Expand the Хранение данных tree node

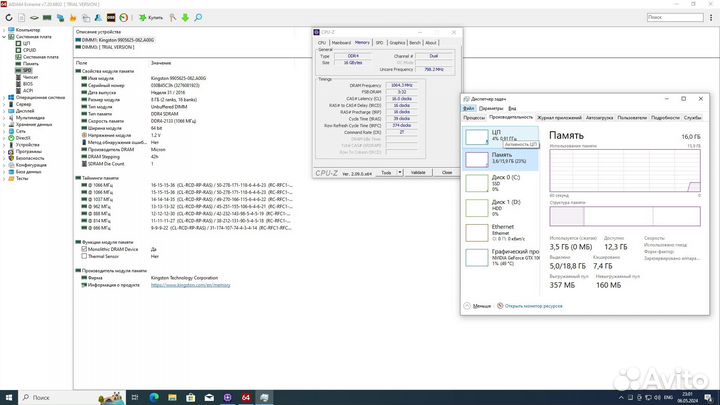4,124
